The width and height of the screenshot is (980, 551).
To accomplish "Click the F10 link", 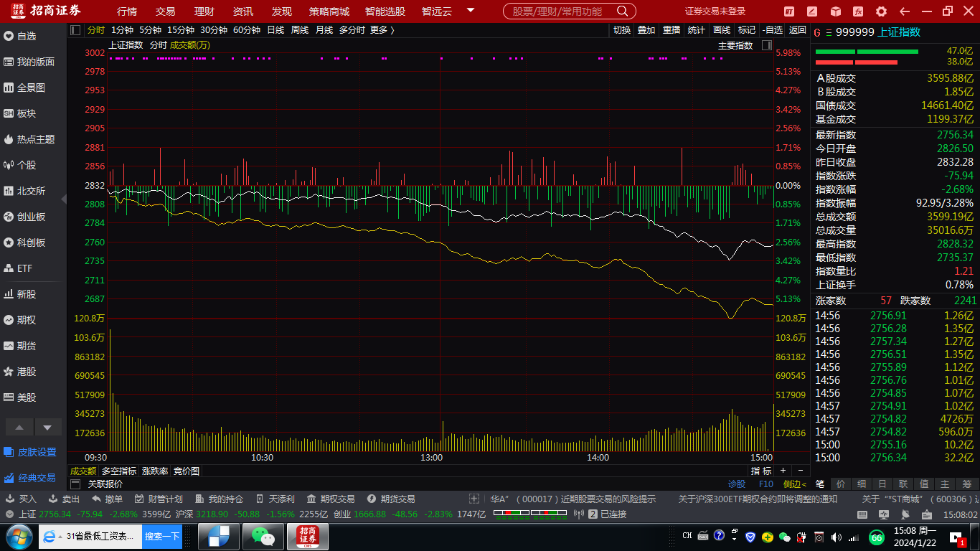I will 766,484.
